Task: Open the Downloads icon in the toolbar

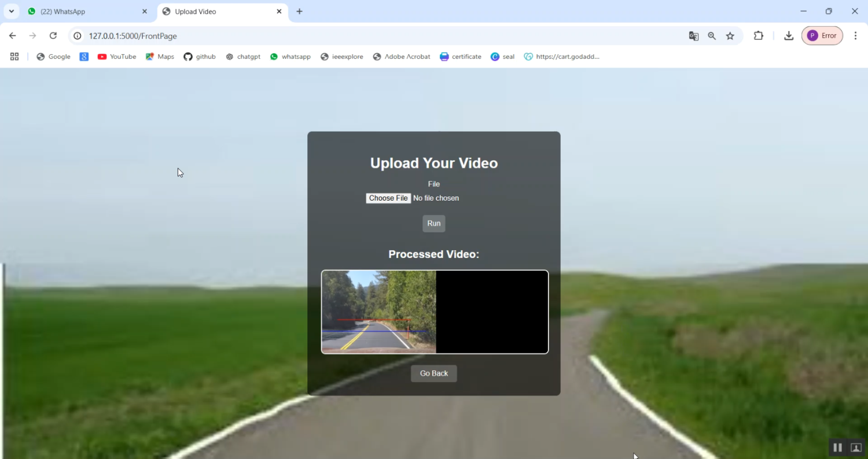Action: (x=788, y=35)
